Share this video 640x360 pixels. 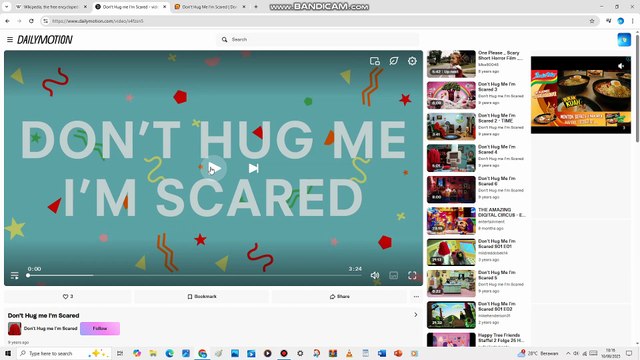(x=340, y=296)
